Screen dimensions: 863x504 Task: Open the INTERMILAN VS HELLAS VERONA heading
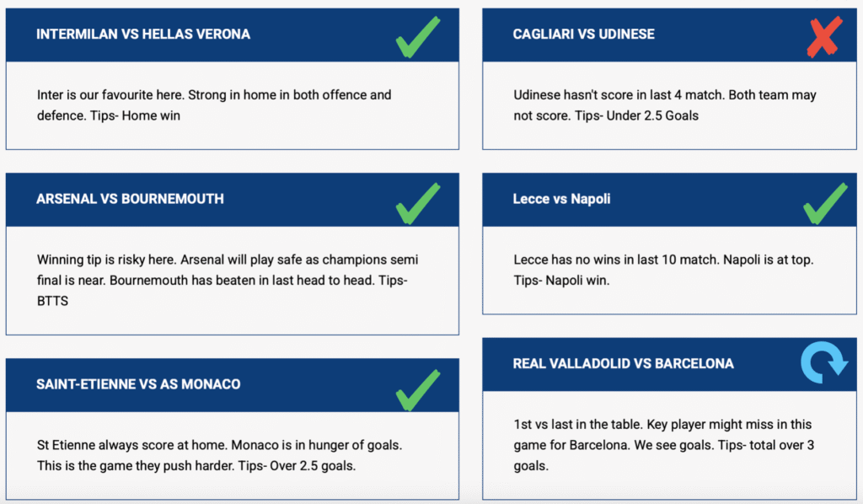(143, 34)
